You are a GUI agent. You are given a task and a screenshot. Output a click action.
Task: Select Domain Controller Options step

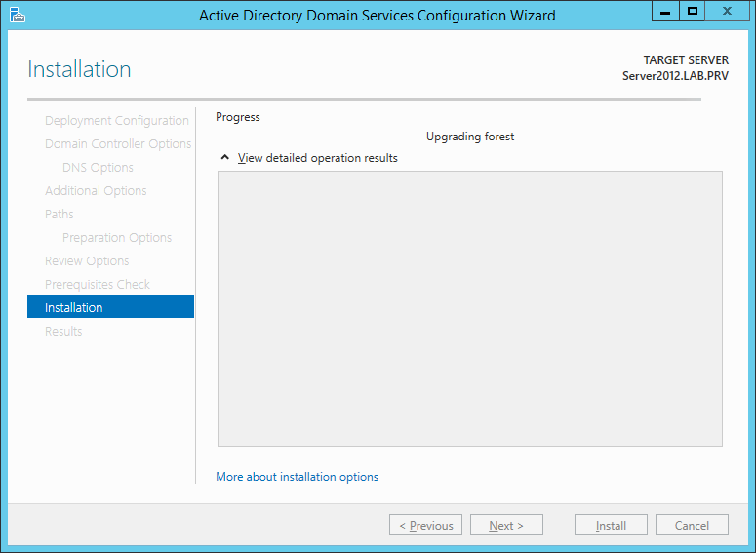118,143
